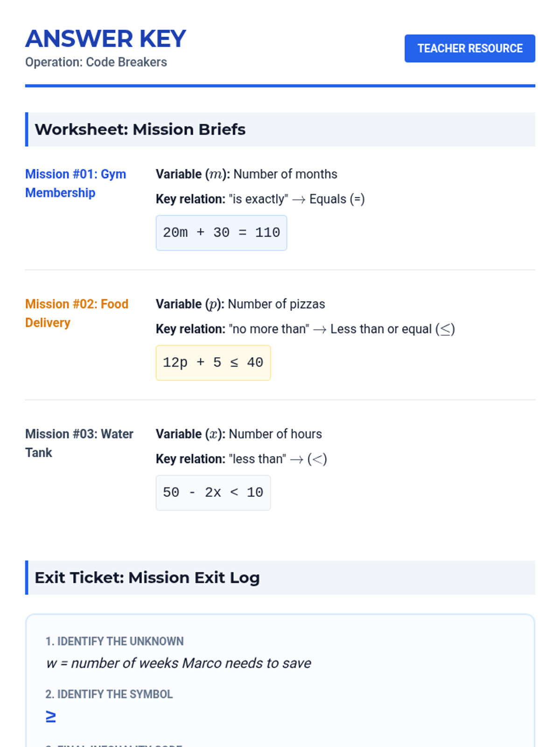This screenshot has width=560, height=747.
Task: Click the "no more than" key relation line
Action: click(305, 329)
